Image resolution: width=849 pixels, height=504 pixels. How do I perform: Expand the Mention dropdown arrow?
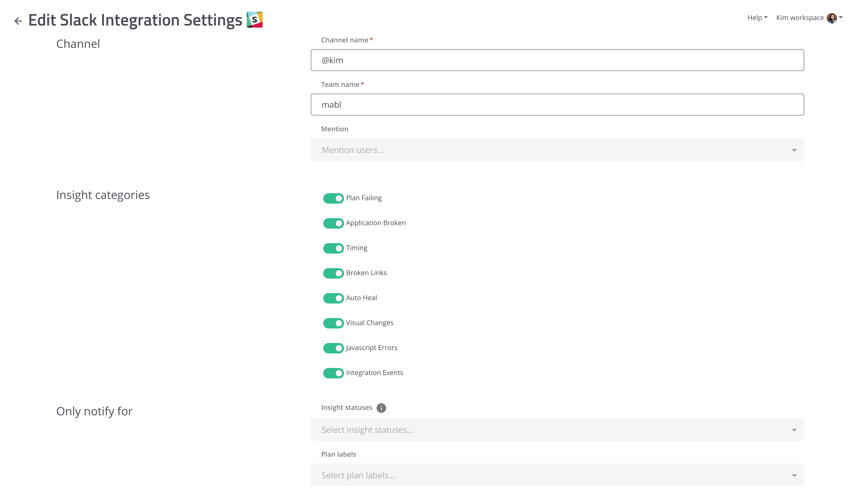point(794,150)
